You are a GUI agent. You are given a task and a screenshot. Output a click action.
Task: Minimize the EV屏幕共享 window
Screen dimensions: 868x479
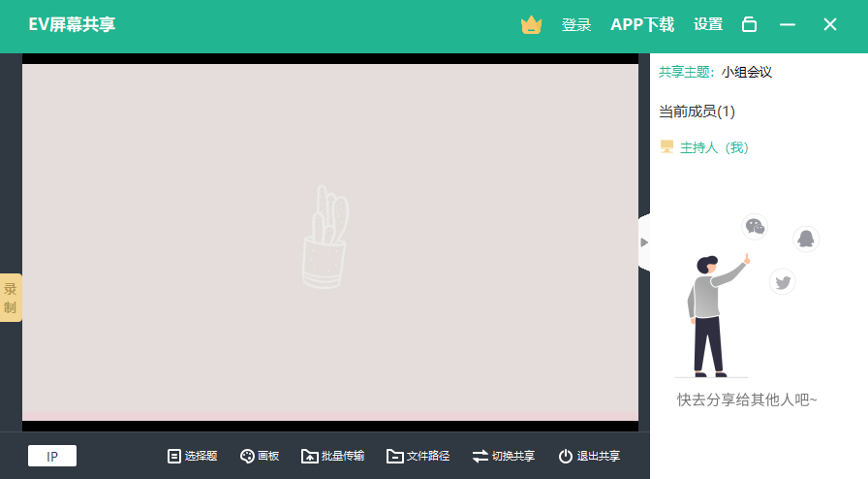788,24
